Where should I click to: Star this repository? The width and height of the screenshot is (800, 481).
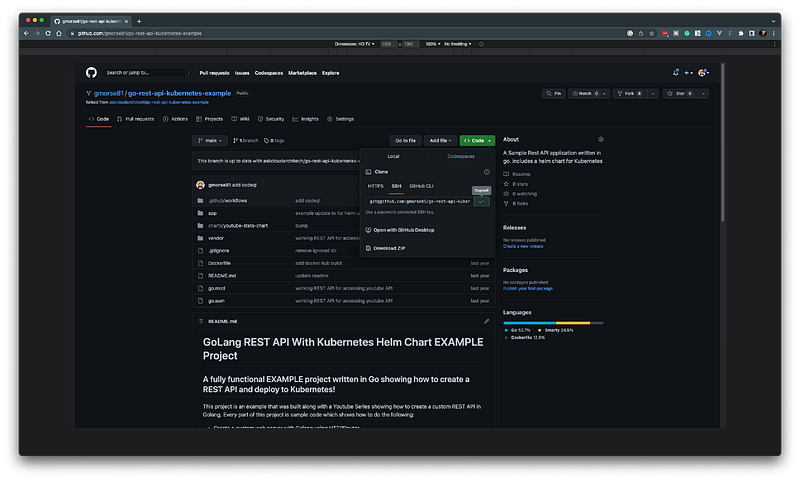click(x=680, y=93)
